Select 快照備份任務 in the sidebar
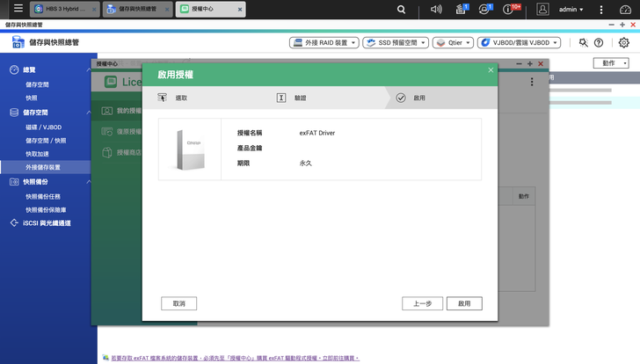640x364 pixels. pyautogui.click(x=44, y=196)
